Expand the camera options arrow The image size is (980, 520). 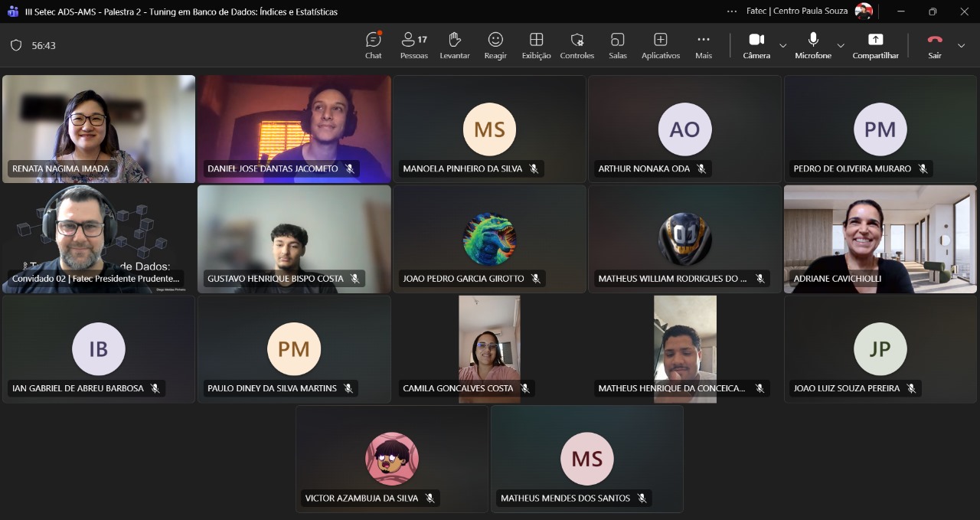click(782, 46)
